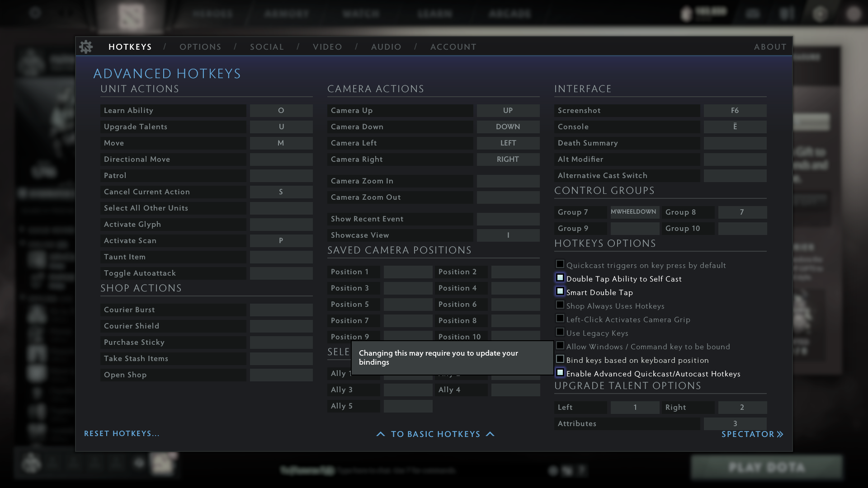
Task: Click Reset Hotkeys link
Action: [122, 434]
